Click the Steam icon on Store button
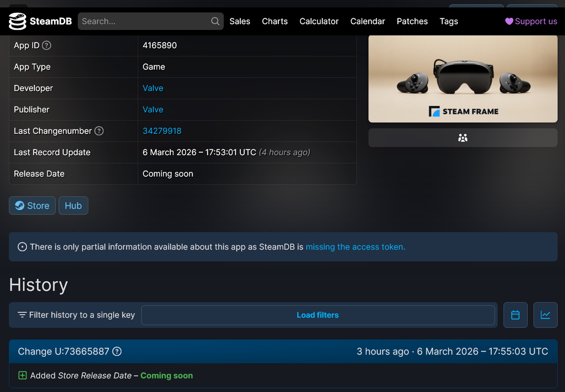Screen dimensions: 565x392 [19, 206]
